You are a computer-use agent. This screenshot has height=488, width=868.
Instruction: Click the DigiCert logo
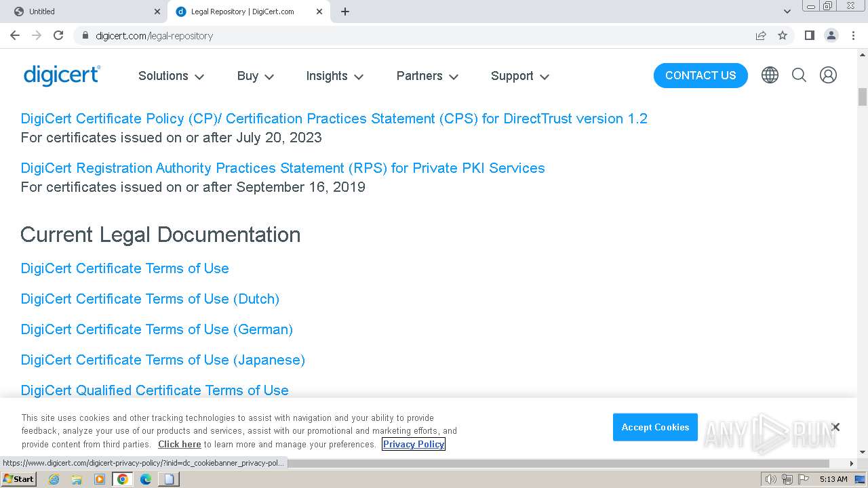(x=62, y=75)
